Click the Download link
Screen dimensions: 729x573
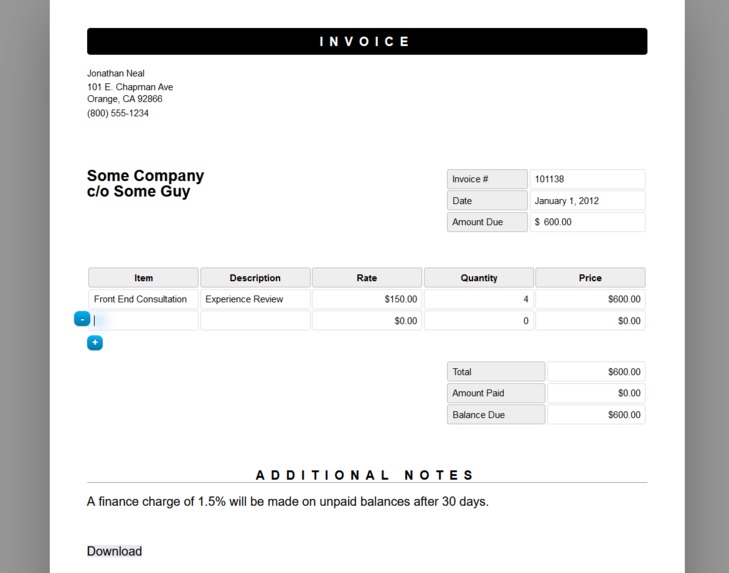coord(114,551)
